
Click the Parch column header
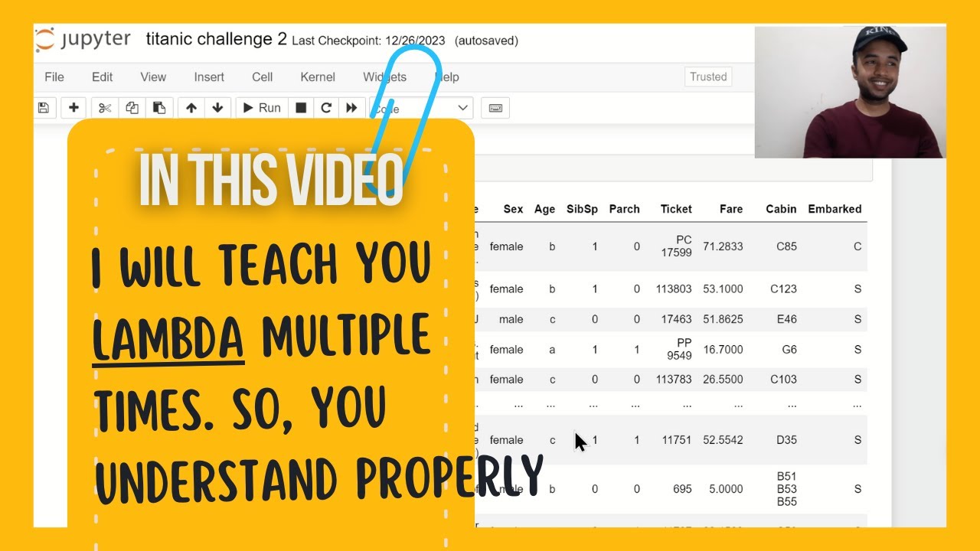tap(624, 209)
